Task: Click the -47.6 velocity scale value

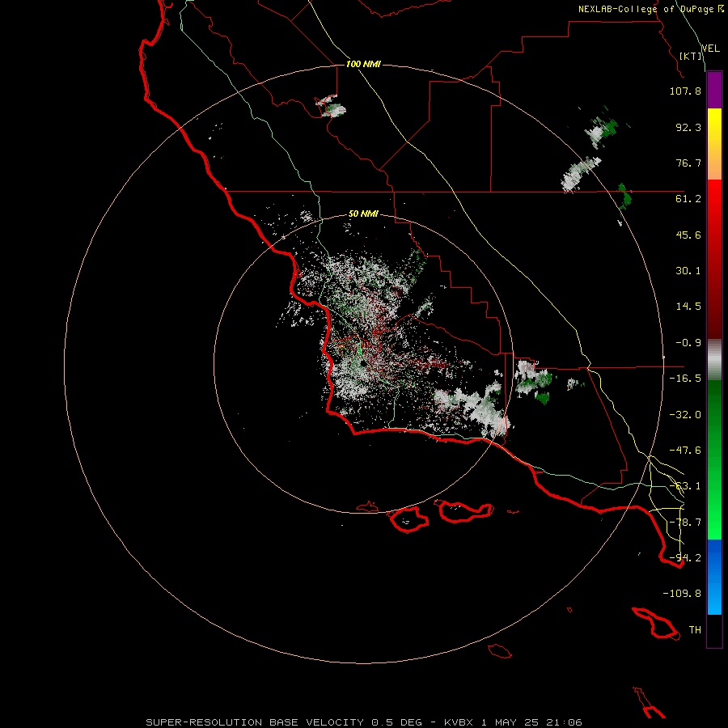Action: (x=685, y=451)
